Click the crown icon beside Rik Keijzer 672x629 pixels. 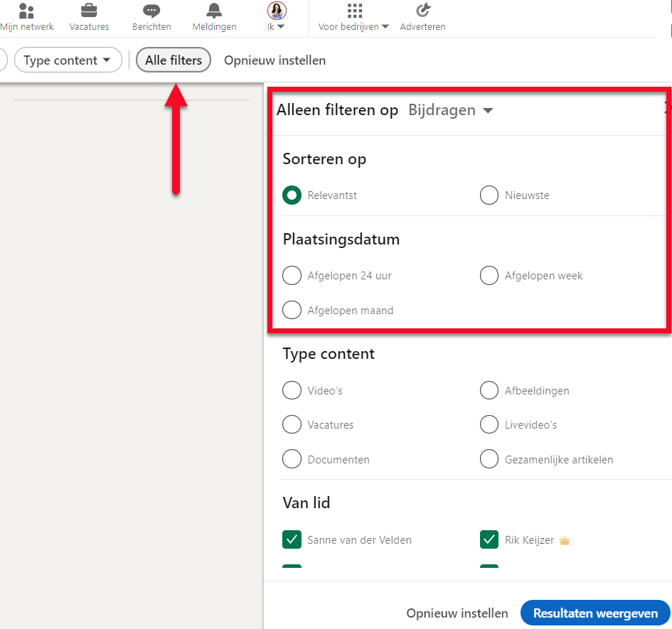565,541
